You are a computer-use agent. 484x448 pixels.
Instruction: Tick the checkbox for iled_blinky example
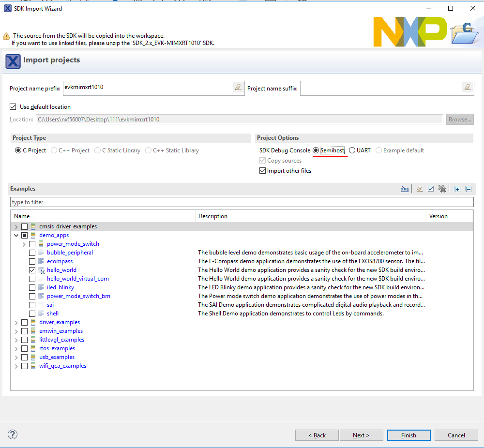[32, 287]
